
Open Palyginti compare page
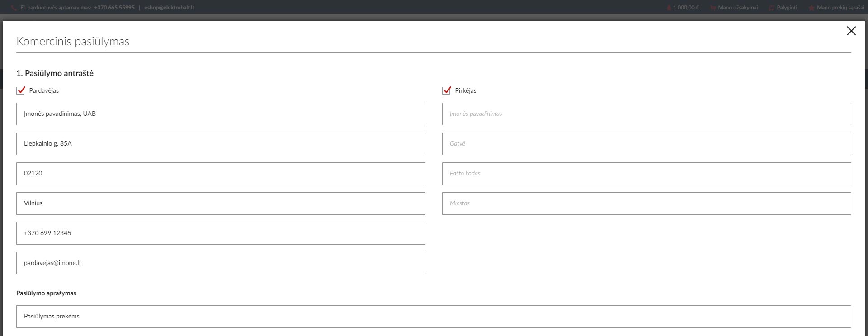[x=787, y=8]
